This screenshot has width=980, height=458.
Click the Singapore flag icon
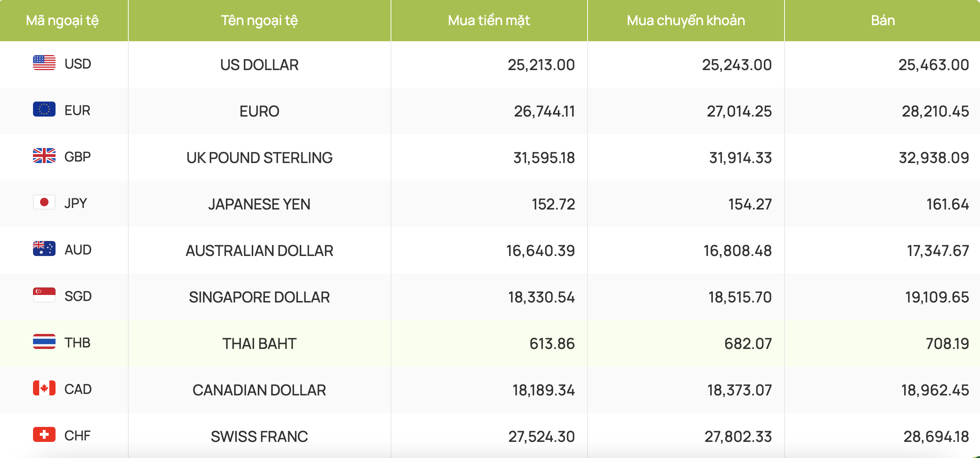(44, 295)
